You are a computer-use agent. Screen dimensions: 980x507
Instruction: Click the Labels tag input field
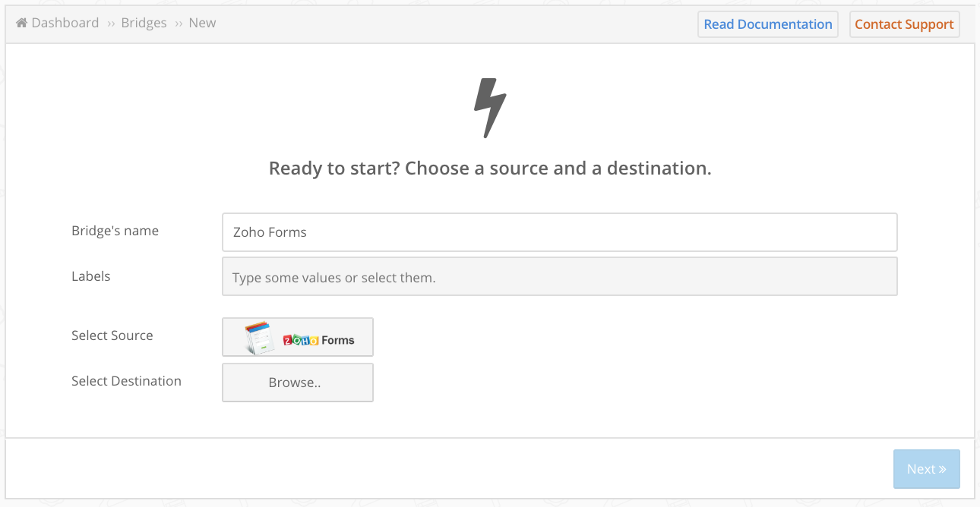(x=560, y=276)
